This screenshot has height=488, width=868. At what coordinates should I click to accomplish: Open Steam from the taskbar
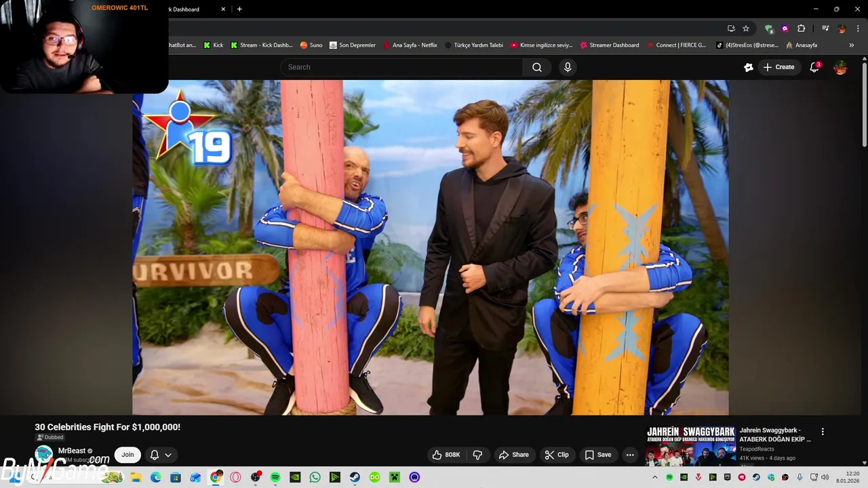355,477
